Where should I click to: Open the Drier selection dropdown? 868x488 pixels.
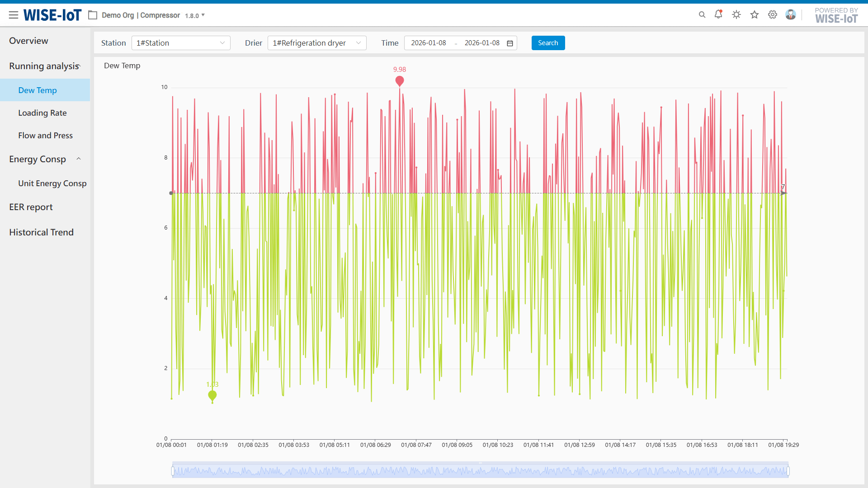pyautogui.click(x=317, y=43)
